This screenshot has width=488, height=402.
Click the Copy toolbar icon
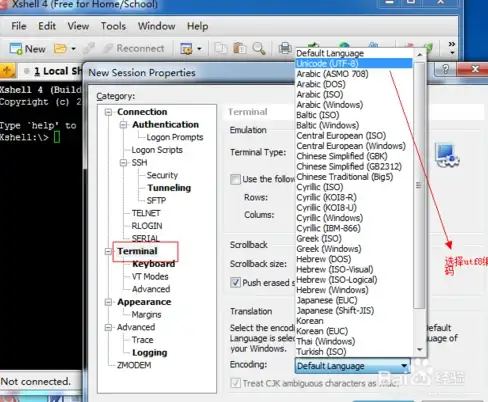pyautogui.click(x=221, y=49)
